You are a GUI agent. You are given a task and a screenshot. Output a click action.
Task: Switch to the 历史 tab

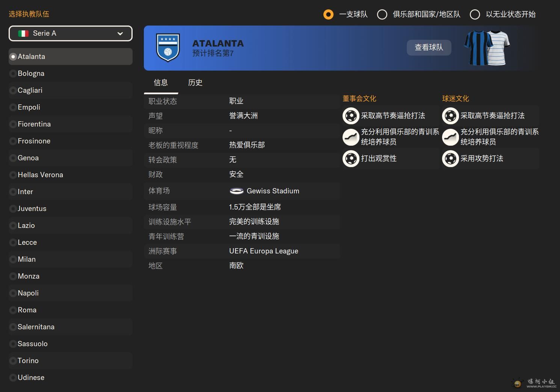tap(195, 83)
